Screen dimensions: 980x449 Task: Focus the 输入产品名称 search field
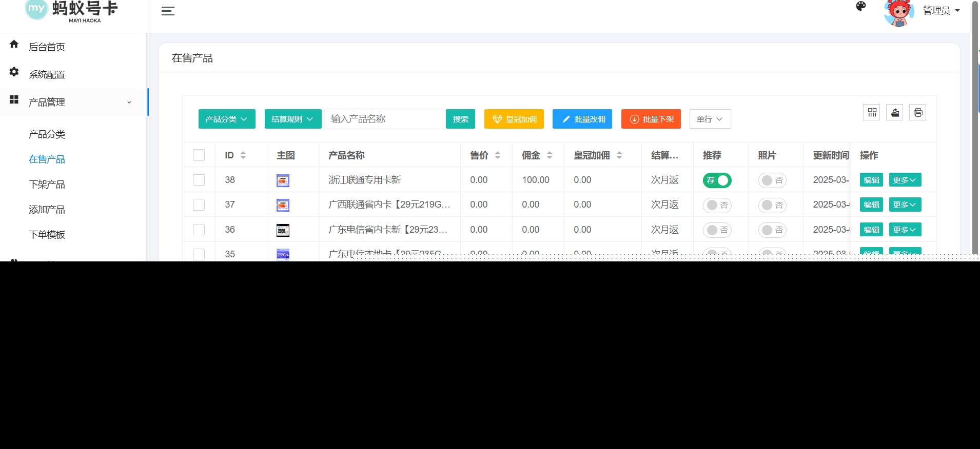(384, 119)
